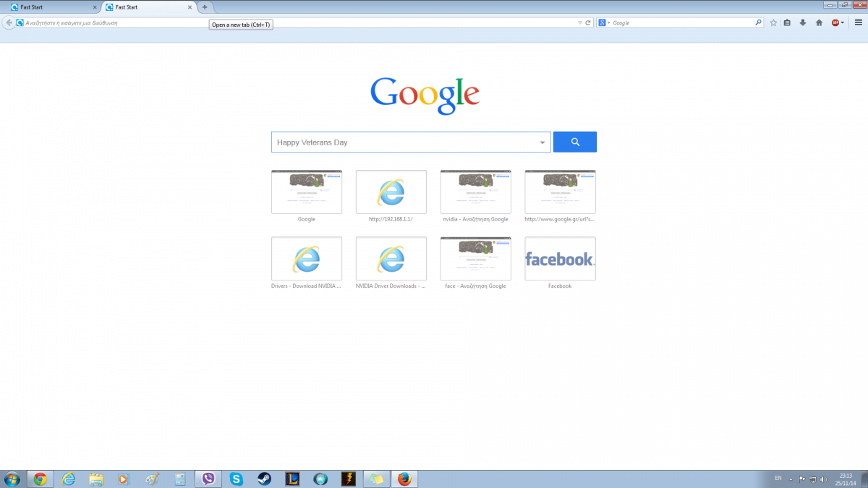This screenshot has width=868, height=488.
Task: Launch Chrome from the taskbar
Action: point(40,479)
